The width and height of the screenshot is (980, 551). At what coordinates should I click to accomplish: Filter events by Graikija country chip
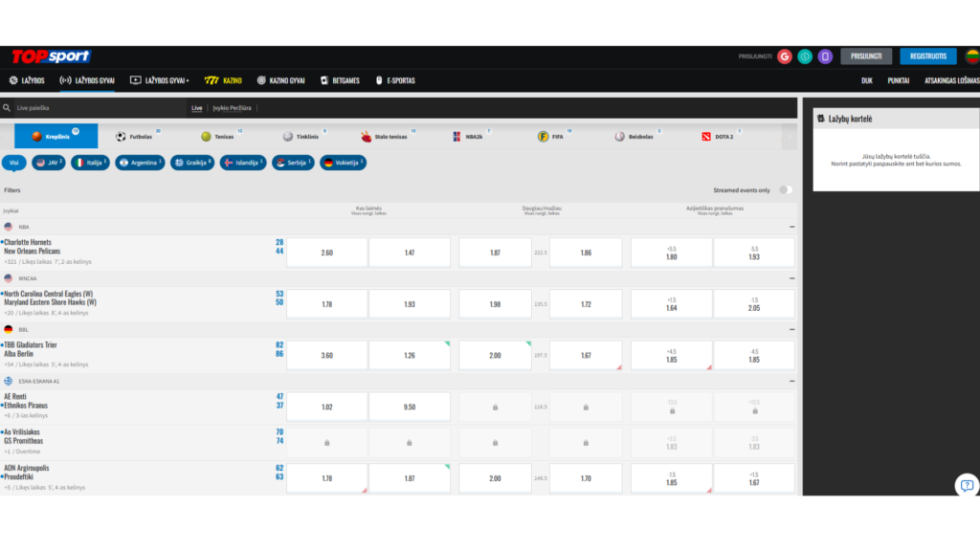[192, 163]
